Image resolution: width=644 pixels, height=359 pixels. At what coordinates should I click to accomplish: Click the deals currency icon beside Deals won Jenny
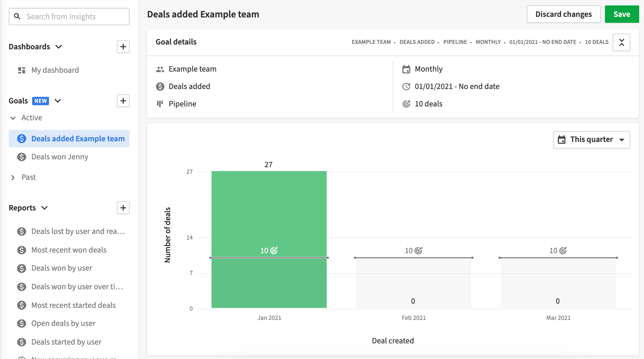(x=21, y=157)
